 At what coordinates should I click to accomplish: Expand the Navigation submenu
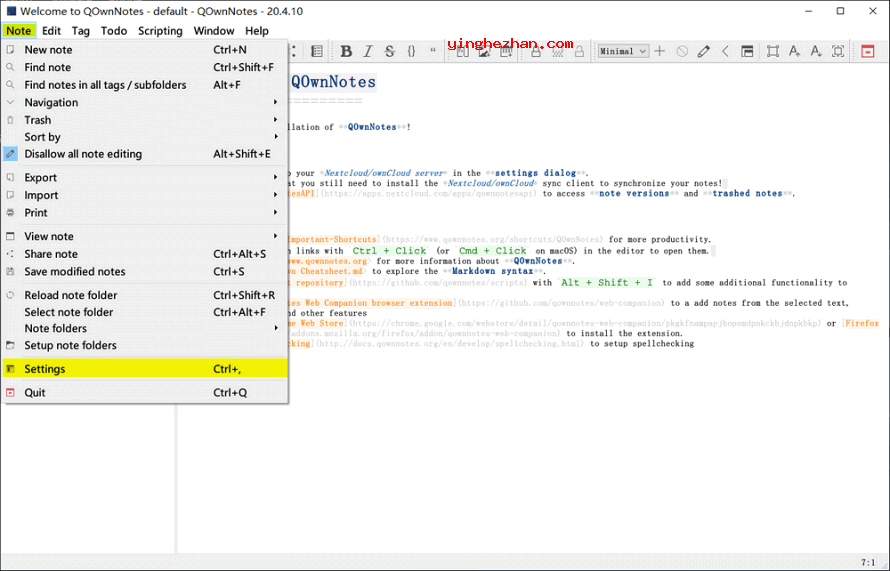(145, 102)
